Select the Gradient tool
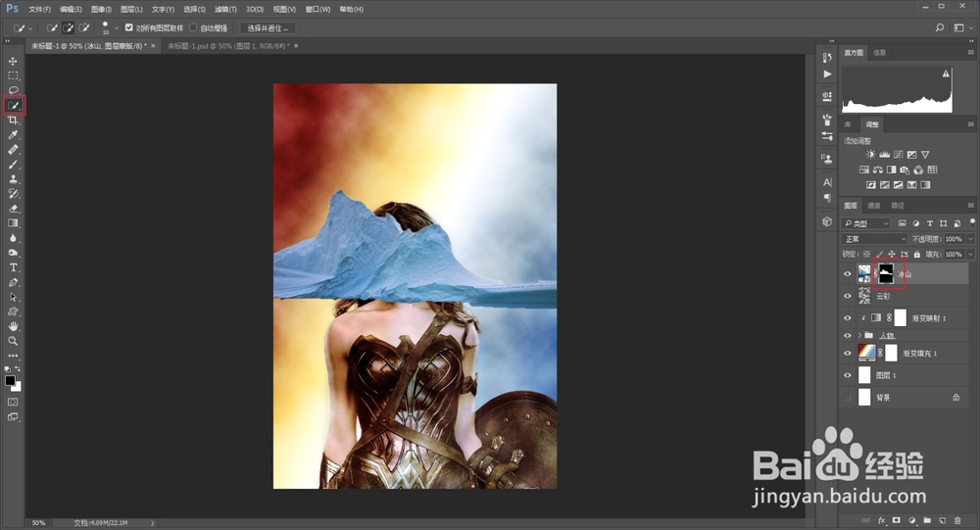This screenshot has height=530, width=980. coord(13,223)
